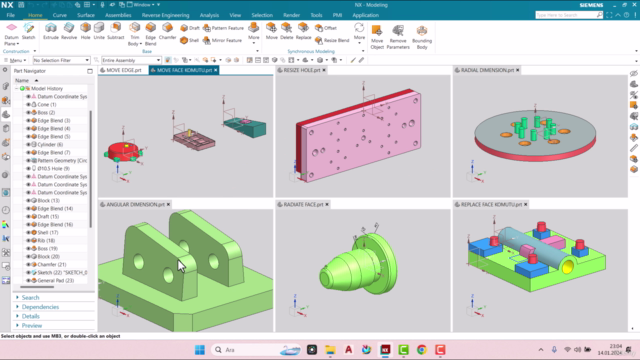Select the Revolve tool
The height and width of the screenshot is (360, 640).
69,31
